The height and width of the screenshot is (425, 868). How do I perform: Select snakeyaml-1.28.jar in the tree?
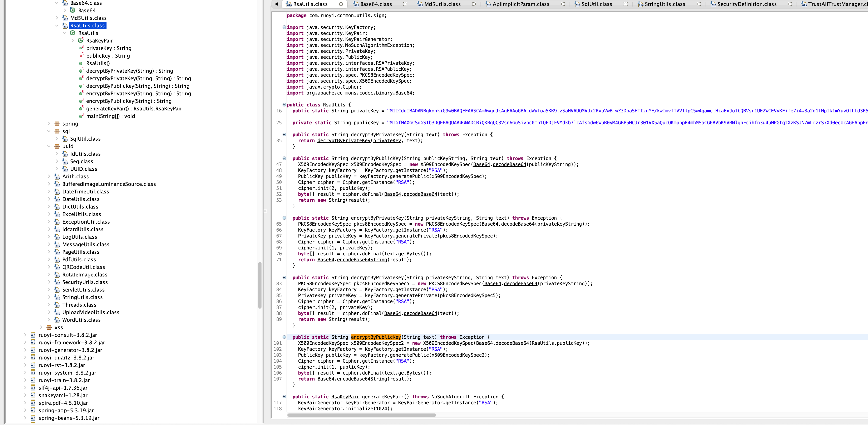[63, 395]
